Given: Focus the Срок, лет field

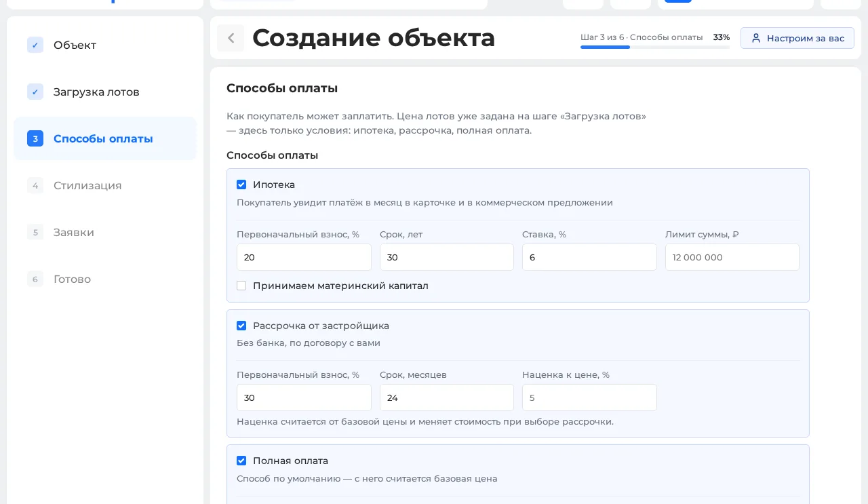Looking at the screenshot, I should coord(447,257).
